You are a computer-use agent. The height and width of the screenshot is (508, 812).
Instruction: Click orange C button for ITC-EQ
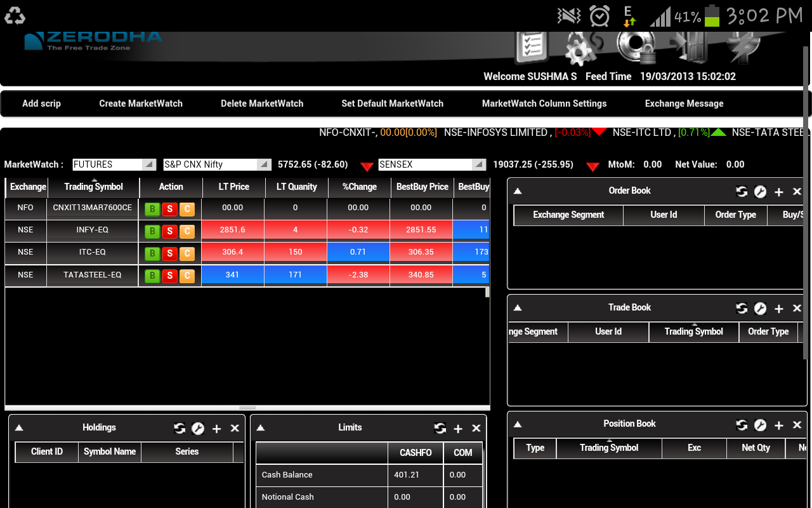[187, 254]
